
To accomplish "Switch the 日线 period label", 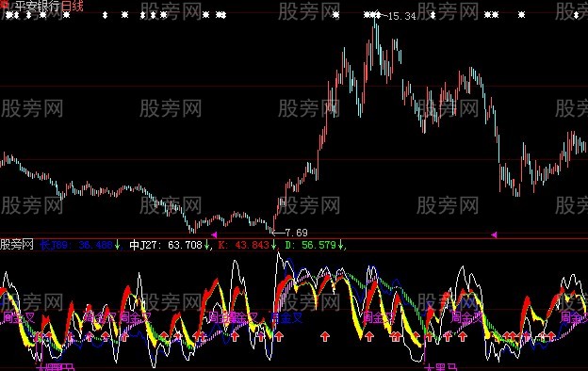I will tap(72, 6).
